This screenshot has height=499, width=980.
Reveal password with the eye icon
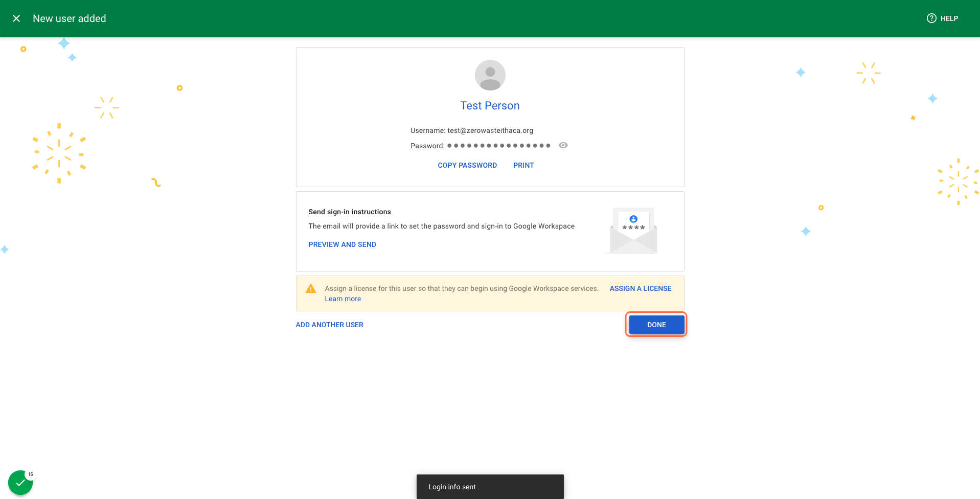point(563,145)
